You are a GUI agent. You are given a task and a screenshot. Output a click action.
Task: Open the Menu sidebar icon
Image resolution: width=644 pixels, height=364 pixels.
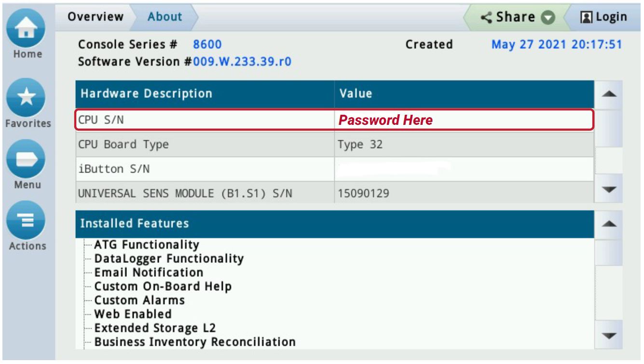tap(27, 159)
